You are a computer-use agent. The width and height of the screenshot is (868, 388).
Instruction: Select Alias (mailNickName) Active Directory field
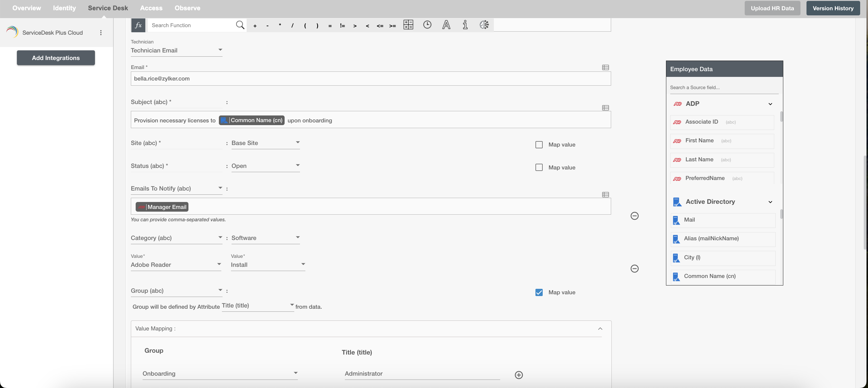[723, 239]
